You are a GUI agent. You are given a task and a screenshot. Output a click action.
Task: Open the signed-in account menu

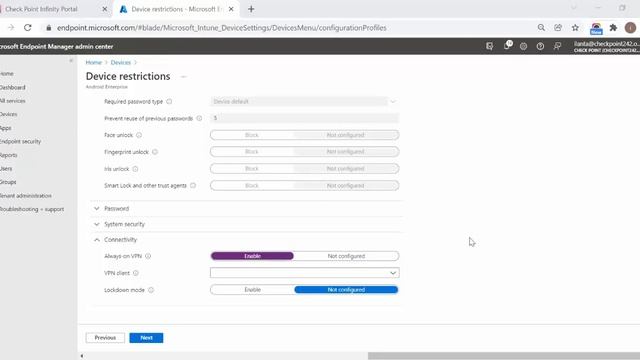[606, 46]
